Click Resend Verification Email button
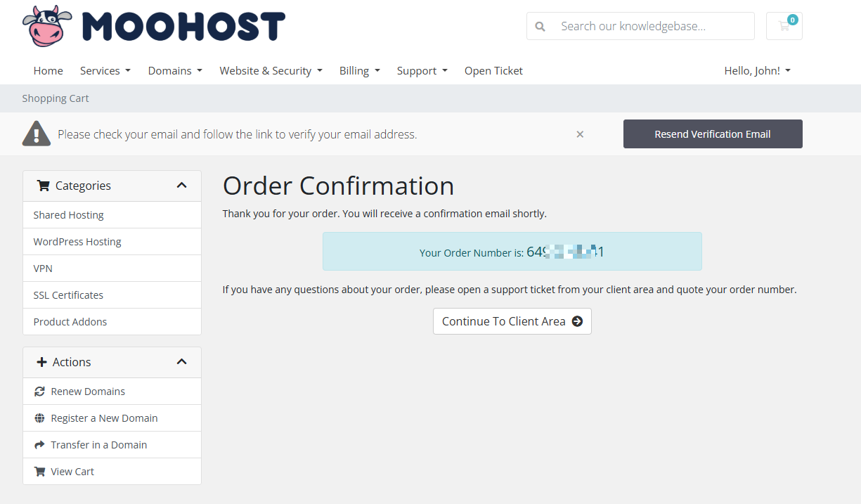Screen dimensions: 861x504 713,134
